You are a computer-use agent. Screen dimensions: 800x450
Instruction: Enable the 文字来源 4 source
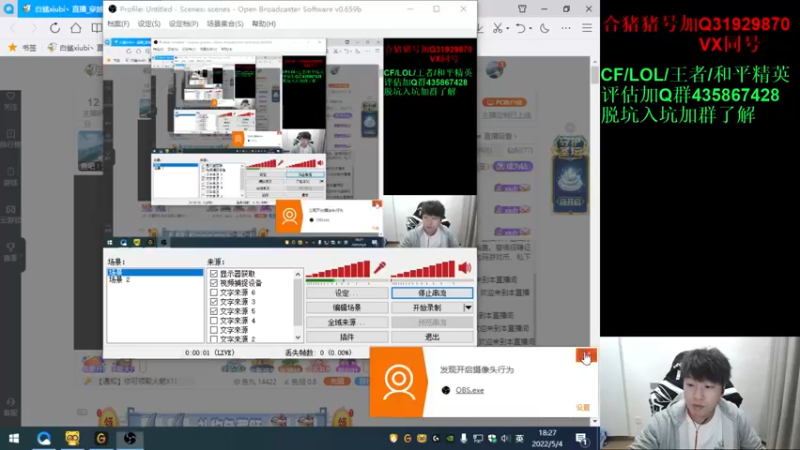(x=214, y=320)
